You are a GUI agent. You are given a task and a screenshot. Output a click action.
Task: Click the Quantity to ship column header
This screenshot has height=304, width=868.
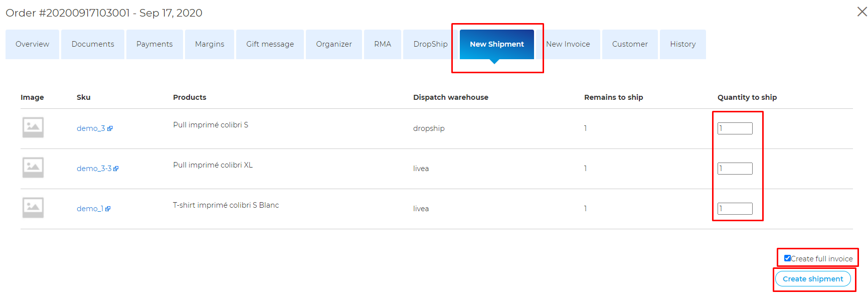[x=747, y=97]
